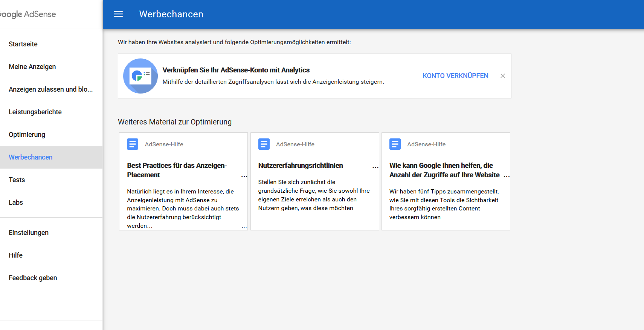Dismiss the Analytics linking suggestion card
This screenshot has width=644, height=330.
(502, 76)
